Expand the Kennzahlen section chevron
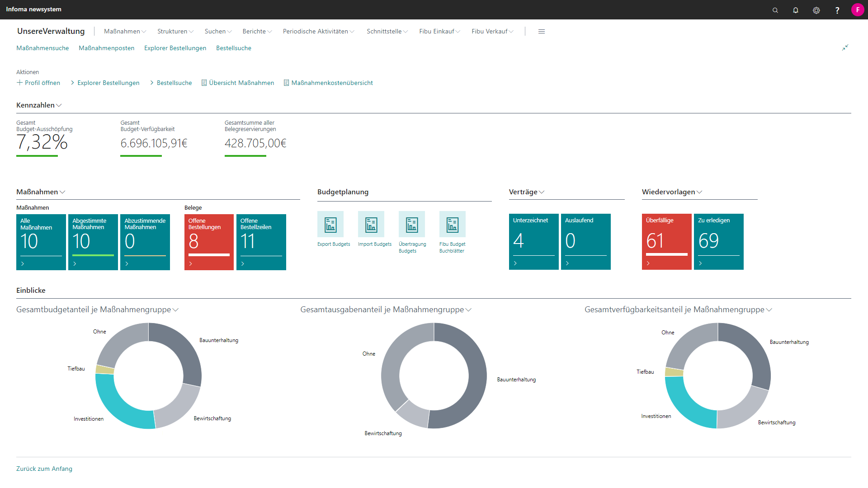868x488 pixels. pos(59,105)
